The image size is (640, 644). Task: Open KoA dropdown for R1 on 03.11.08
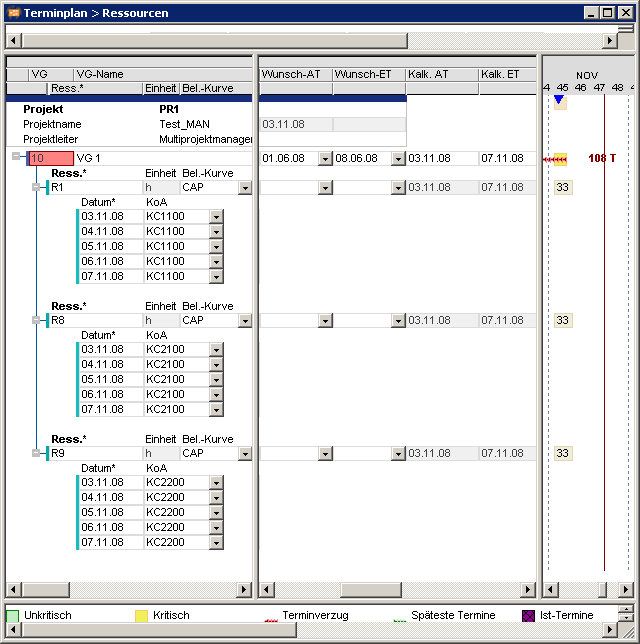point(216,216)
